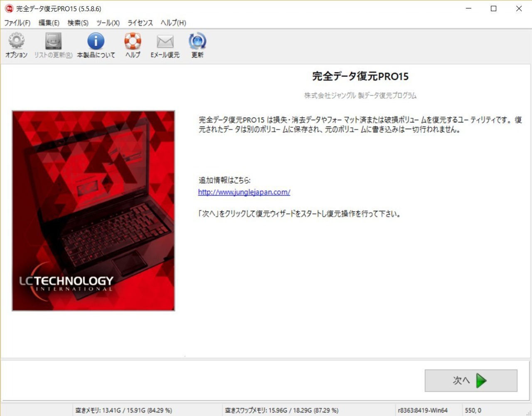
Task: Open the ライセンス menu
Action: (140, 23)
